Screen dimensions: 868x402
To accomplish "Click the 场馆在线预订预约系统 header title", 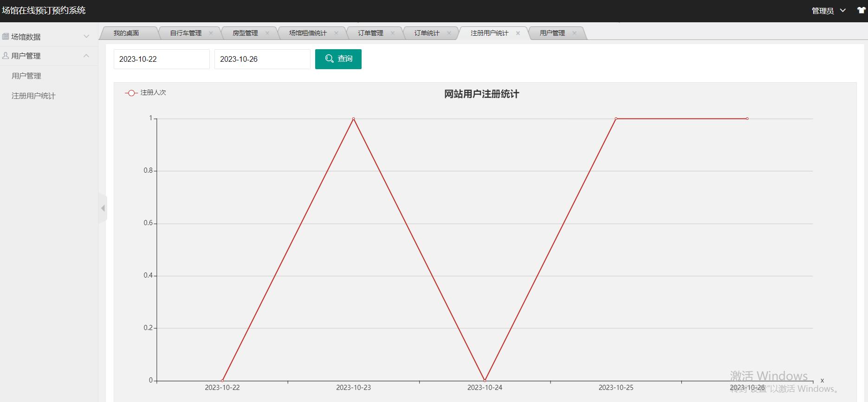I will tap(44, 10).
